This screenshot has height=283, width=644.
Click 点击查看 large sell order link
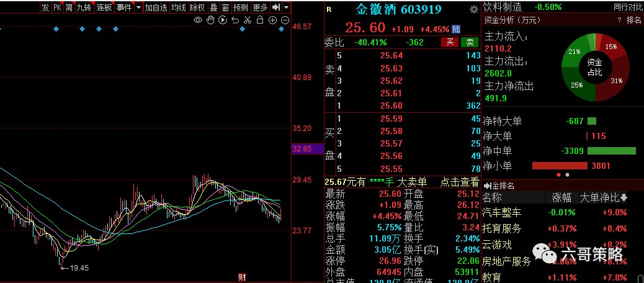pyautogui.click(x=460, y=182)
